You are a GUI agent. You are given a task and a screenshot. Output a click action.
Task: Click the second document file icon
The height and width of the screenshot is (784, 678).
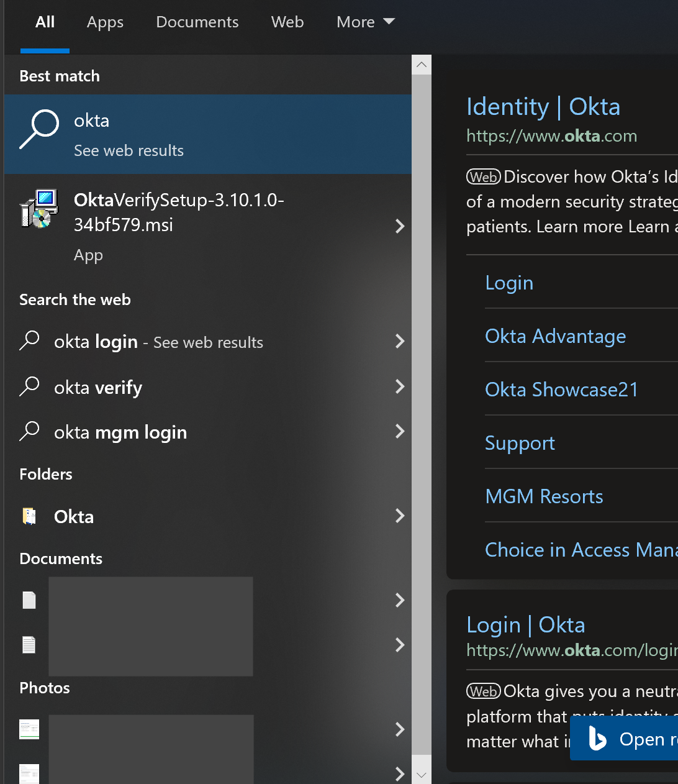(x=29, y=645)
